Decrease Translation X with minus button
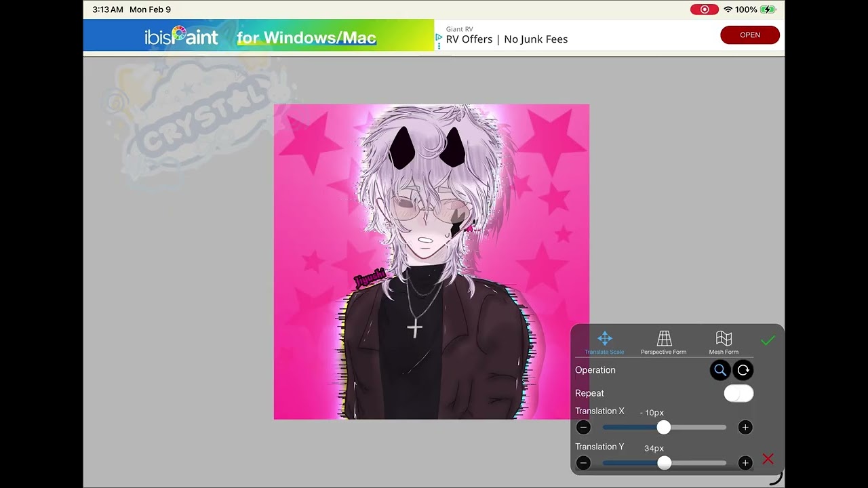Screen dimensions: 868x488 coord(583,427)
